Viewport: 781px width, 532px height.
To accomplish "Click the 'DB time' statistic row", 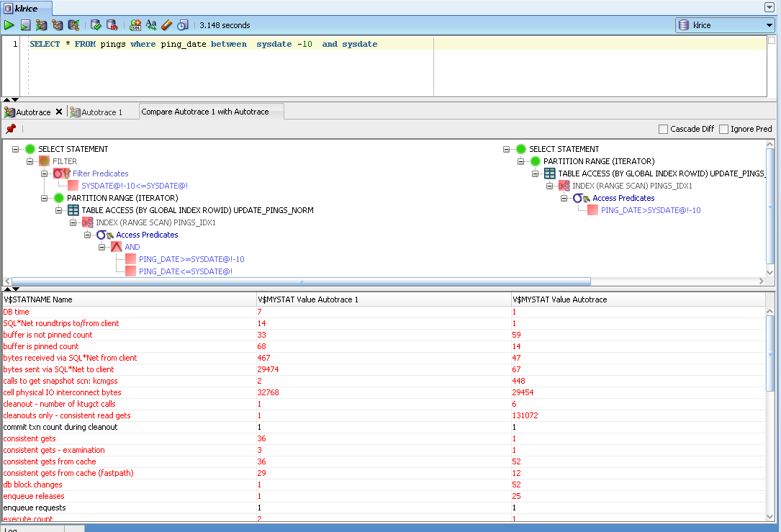I will pyautogui.click(x=384, y=312).
